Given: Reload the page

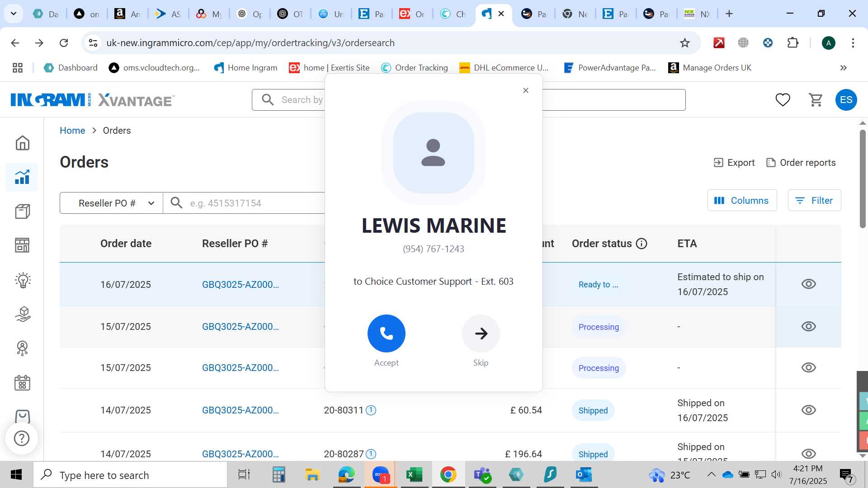Looking at the screenshot, I should [64, 43].
